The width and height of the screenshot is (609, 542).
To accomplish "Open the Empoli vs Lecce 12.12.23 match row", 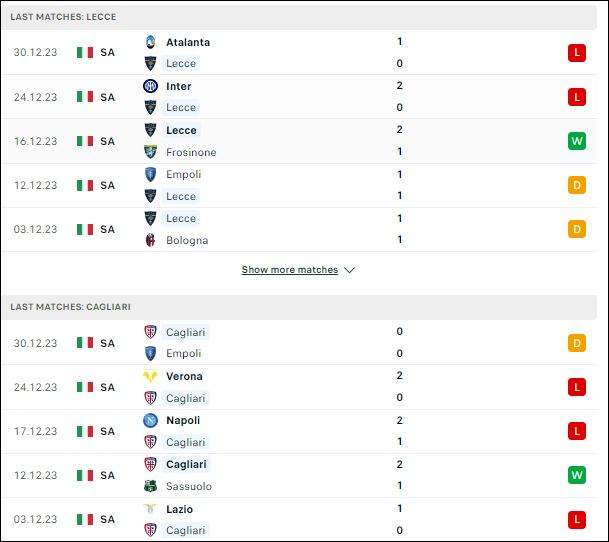I will point(299,185).
